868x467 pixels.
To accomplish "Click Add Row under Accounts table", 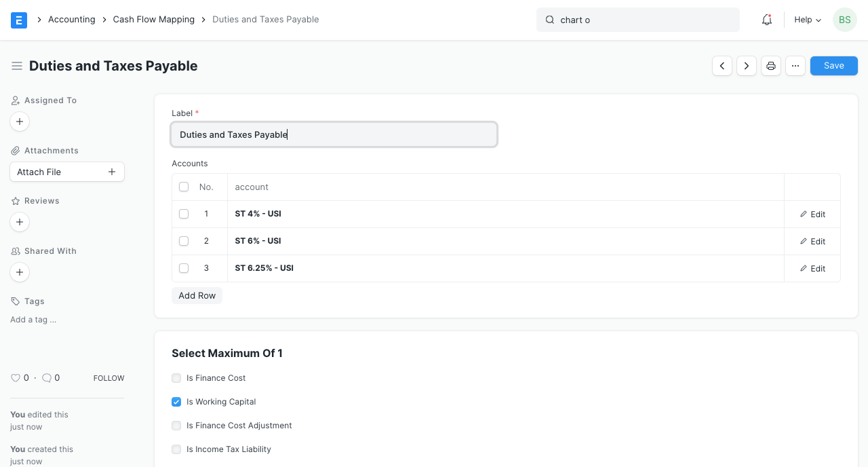I will coord(197,296).
